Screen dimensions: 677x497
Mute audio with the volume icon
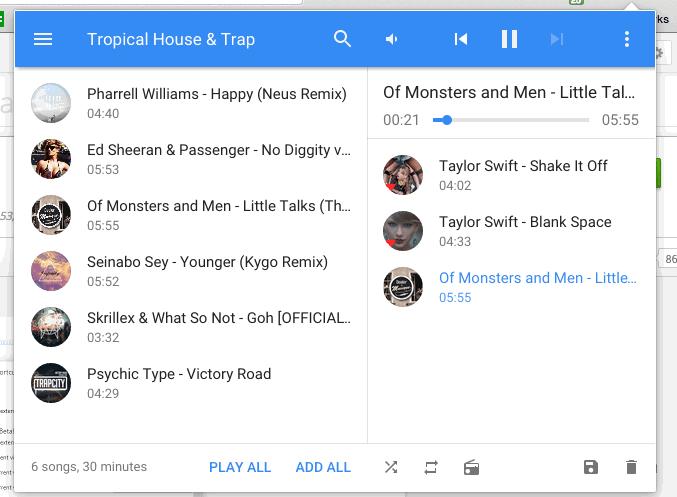pyautogui.click(x=391, y=39)
